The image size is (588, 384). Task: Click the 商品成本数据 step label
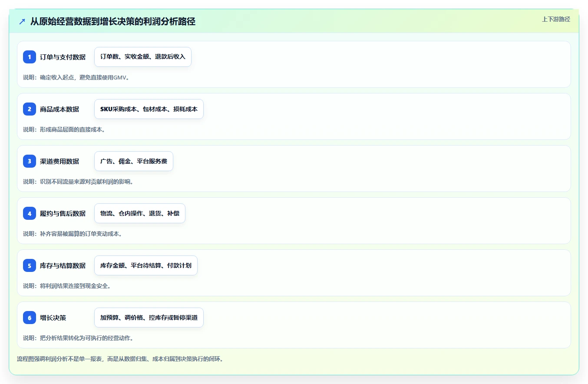click(x=59, y=109)
